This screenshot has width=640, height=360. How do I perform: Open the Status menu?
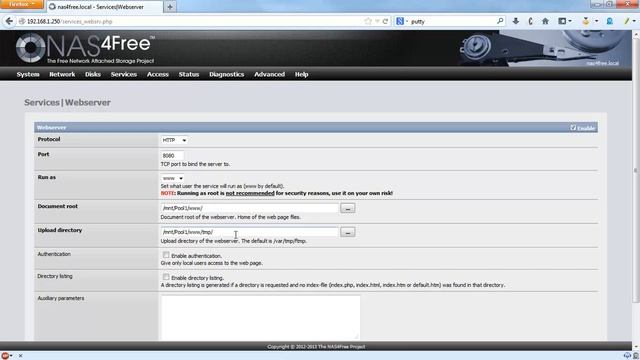click(x=189, y=74)
